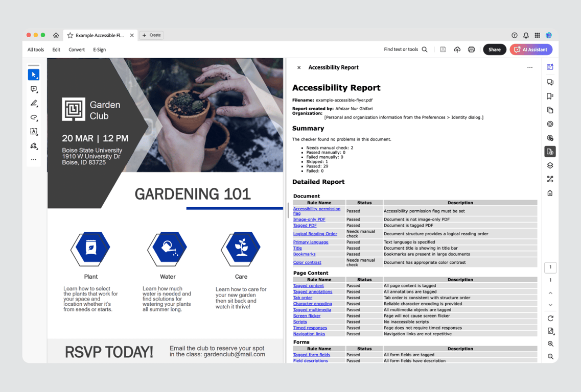This screenshot has width=581, height=392.
Task: Rotate the current page
Action: pos(550,318)
